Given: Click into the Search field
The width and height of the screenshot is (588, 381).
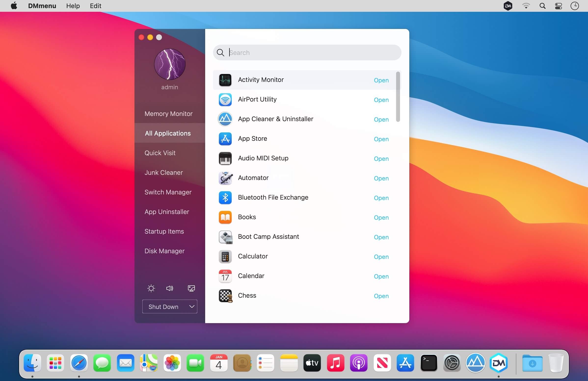Looking at the screenshot, I should [x=307, y=52].
